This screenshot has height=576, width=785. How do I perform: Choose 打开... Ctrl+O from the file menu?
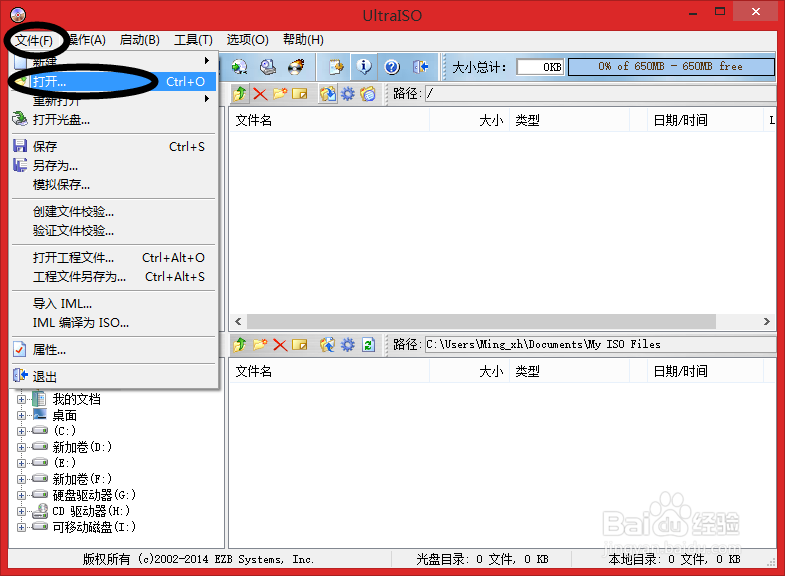pos(114,82)
